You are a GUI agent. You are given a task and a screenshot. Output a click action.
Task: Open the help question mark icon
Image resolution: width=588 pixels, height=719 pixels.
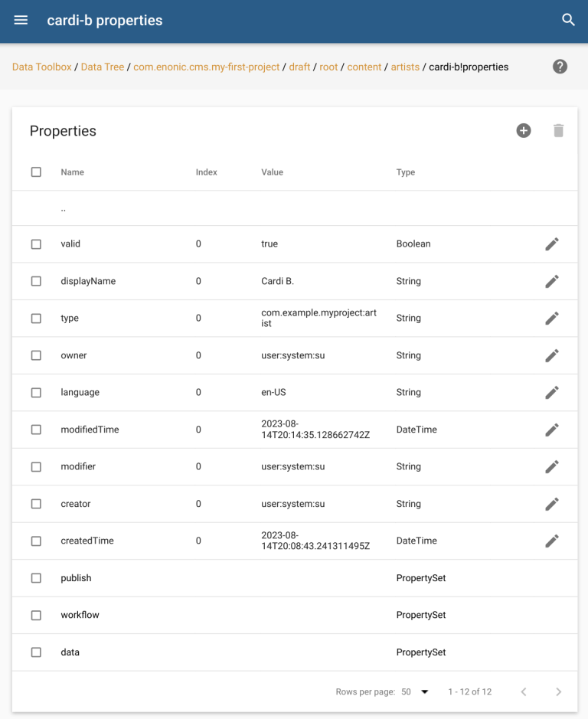pos(560,67)
